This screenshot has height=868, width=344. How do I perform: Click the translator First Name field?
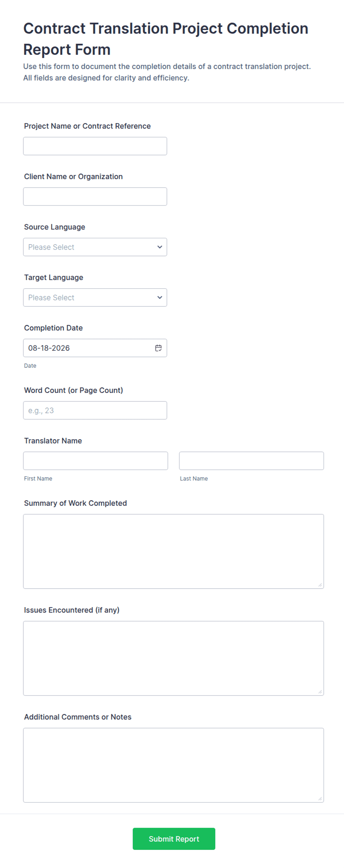[95, 461]
